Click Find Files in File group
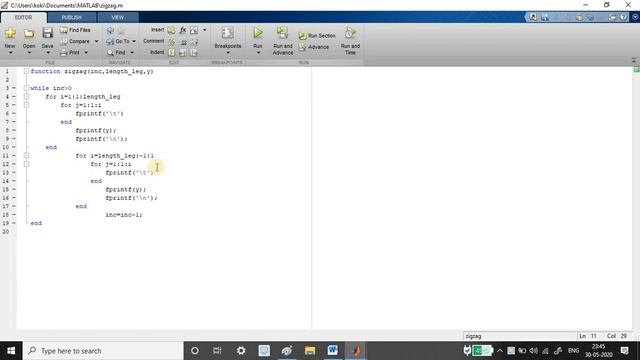The height and width of the screenshot is (360, 640). 75,30
